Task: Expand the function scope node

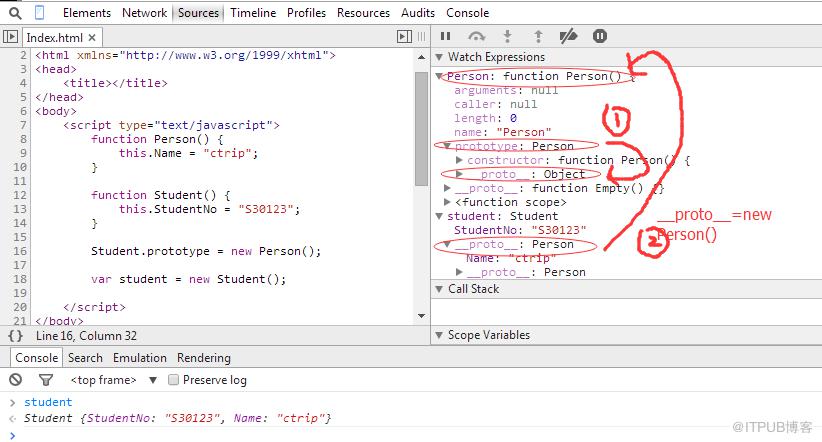Action: [x=447, y=202]
